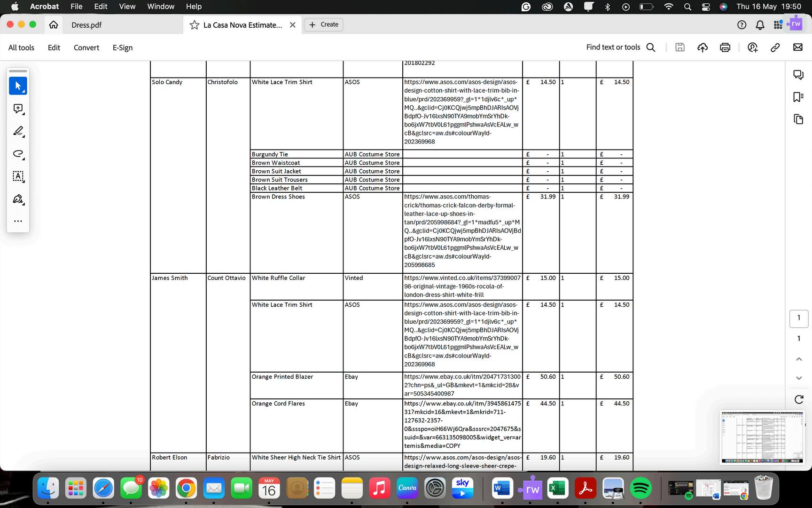This screenshot has height=508, width=812.
Task: Copy a share link to the file
Action: pos(775,48)
